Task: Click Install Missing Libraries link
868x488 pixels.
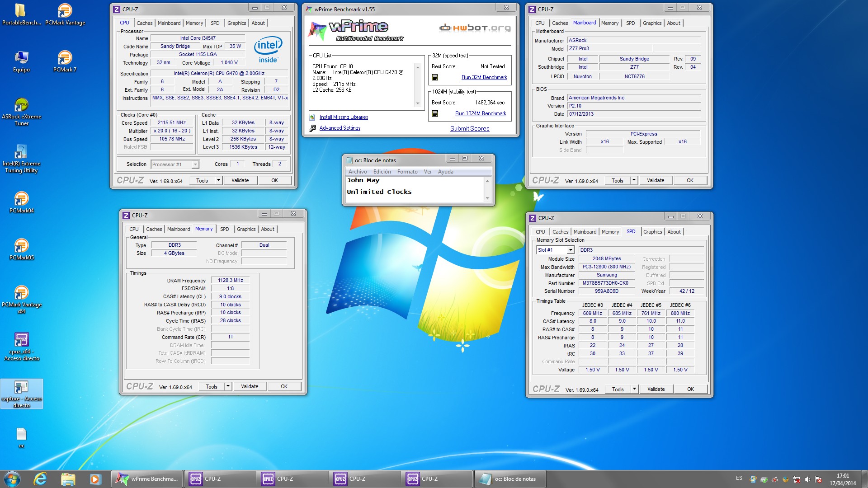Action: (x=344, y=117)
